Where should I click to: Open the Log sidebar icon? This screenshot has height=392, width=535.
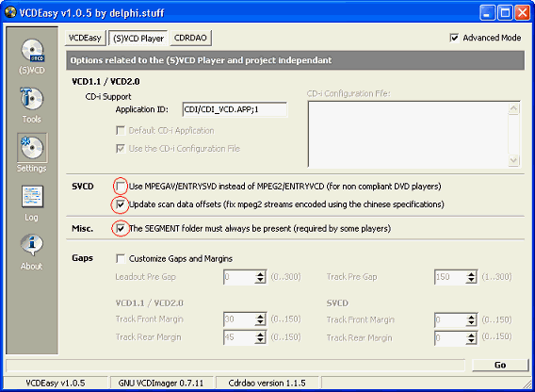click(x=32, y=197)
